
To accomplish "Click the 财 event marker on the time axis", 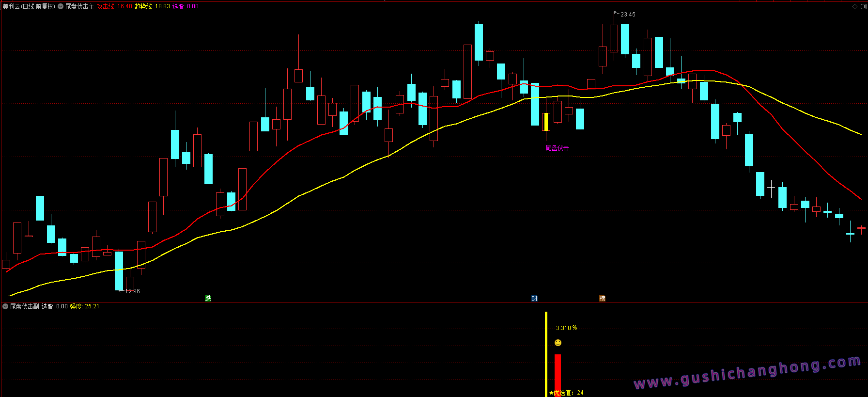I will tap(534, 298).
